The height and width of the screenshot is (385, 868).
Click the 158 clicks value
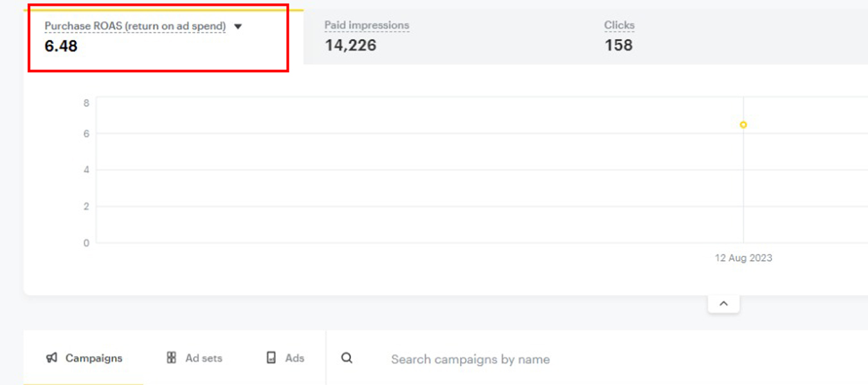619,45
